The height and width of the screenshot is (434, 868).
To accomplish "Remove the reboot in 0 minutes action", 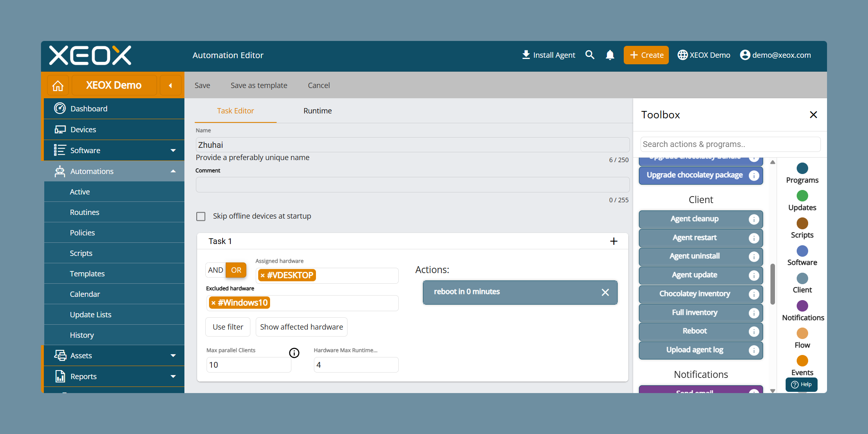I will [605, 292].
